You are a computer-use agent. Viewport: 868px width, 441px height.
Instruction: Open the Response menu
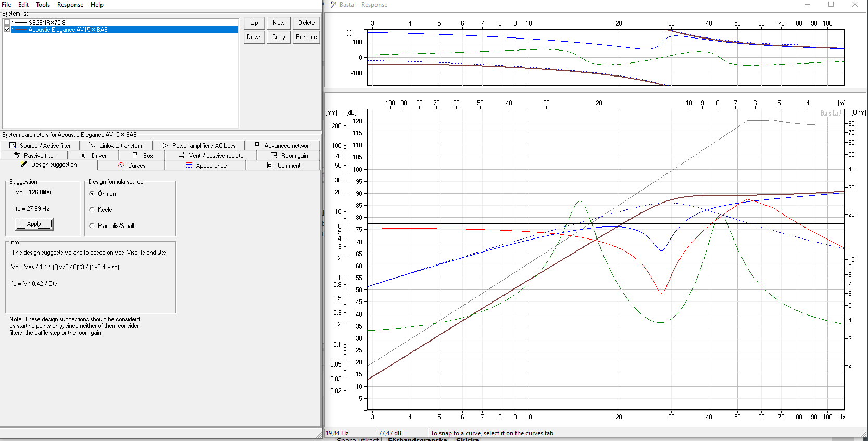click(70, 5)
